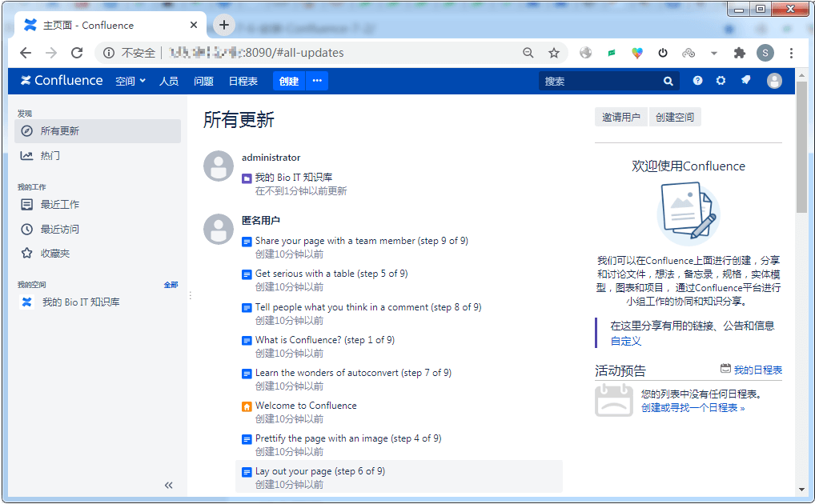The width and height of the screenshot is (815, 504).
Task: Click the globe extension icon
Action: click(586, 53)
